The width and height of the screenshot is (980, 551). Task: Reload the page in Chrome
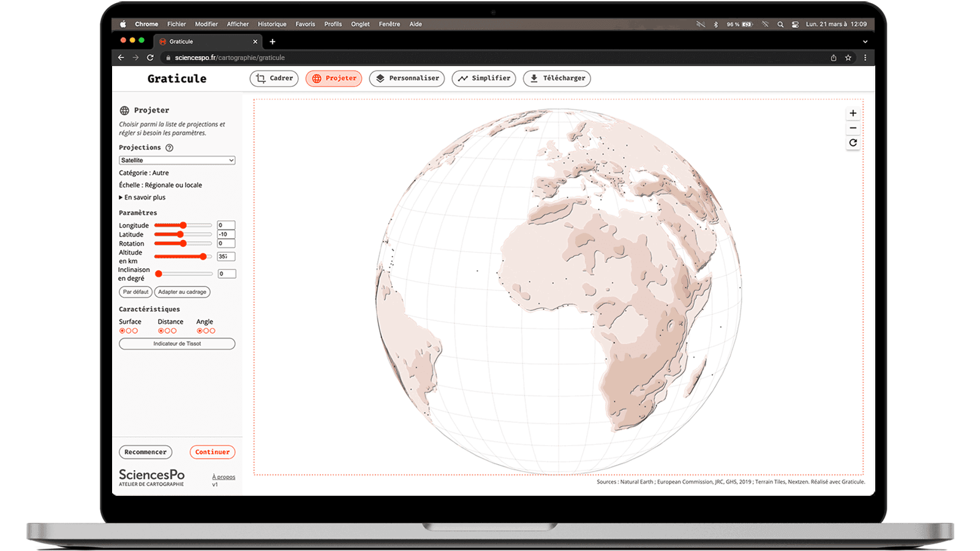(x=150, y=58)
